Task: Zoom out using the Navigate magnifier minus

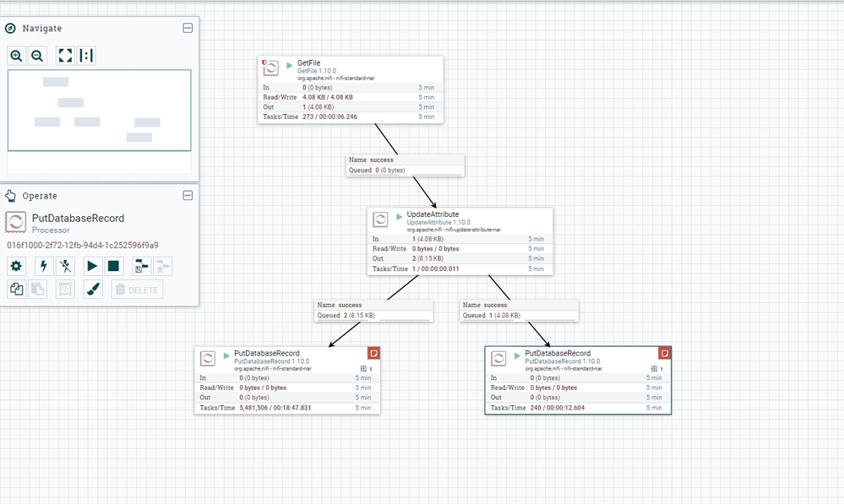Action: (x=37, y=56)
